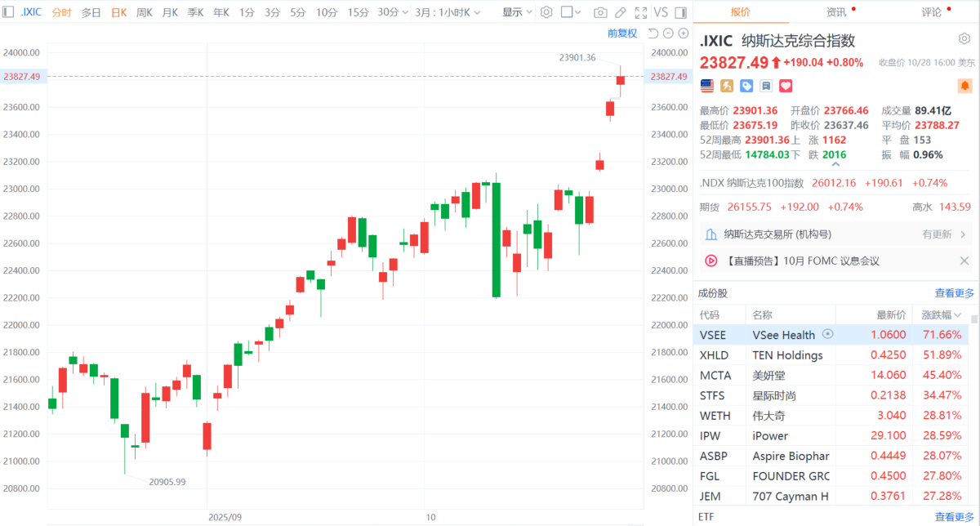Click the orange price alert bell
The height and width of the screenshot is (526, 980).
(964, 86)
